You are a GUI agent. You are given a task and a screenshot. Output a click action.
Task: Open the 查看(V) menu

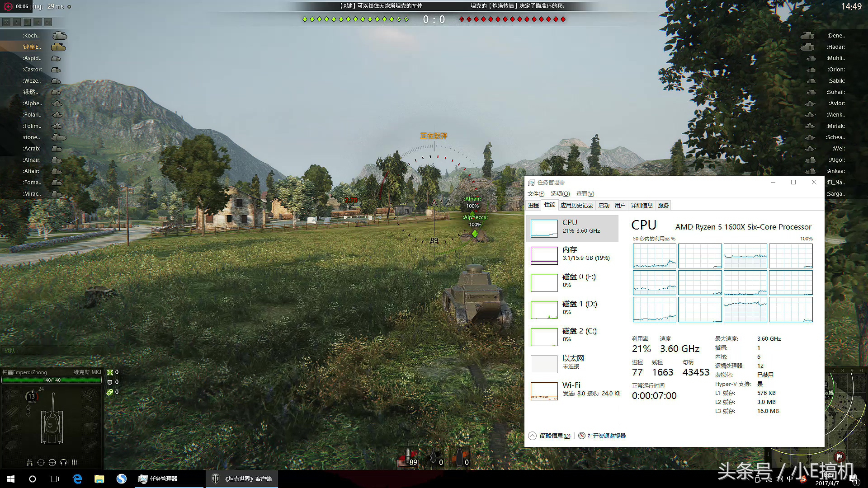tap(585, 193)
